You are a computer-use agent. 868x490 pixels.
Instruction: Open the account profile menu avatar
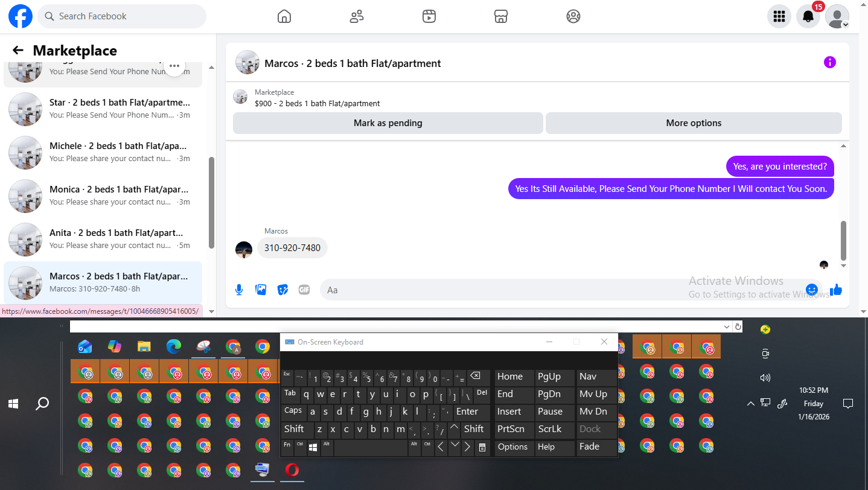837,16
